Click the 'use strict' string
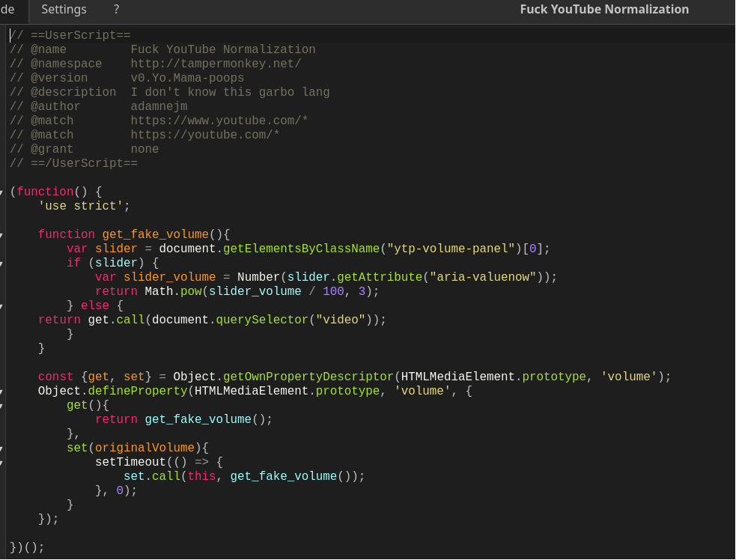 [81, 206]
